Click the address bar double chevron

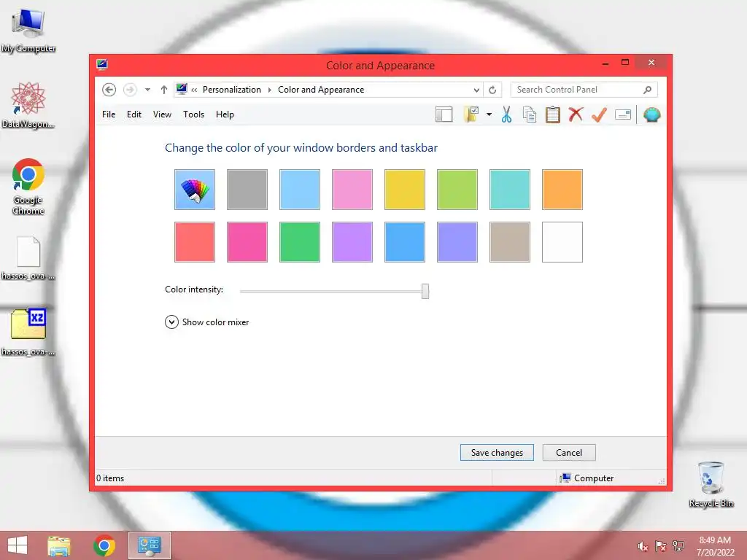(194, 90)
